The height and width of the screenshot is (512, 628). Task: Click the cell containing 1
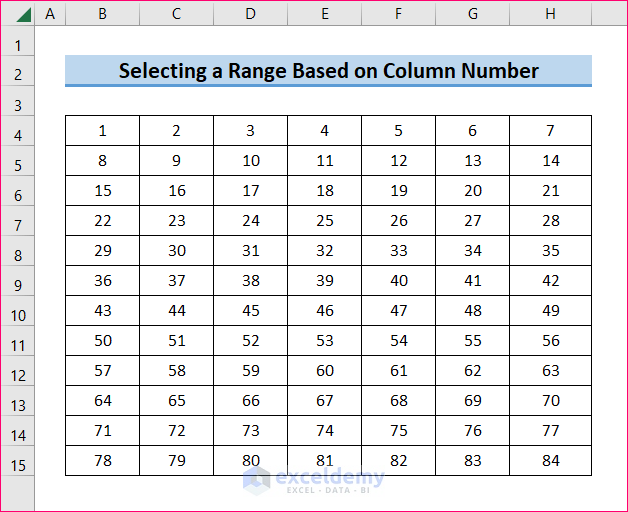click(102, 131)
